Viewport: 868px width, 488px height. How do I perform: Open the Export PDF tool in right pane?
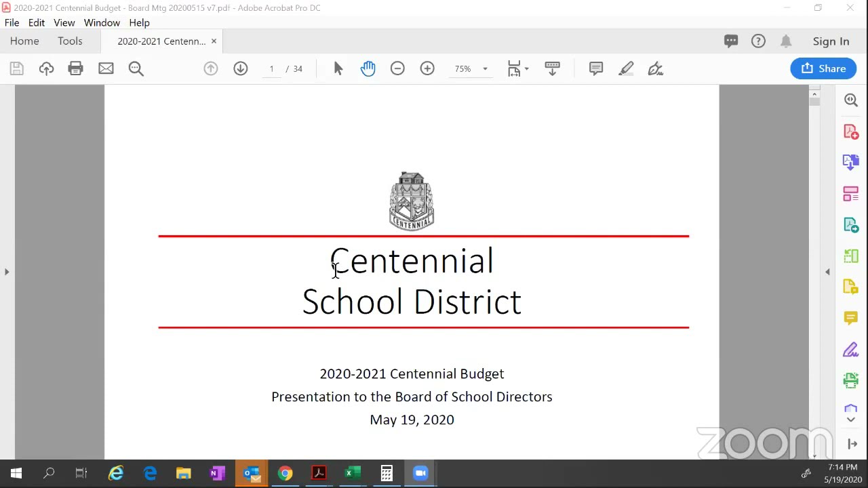pyautogui.click(x=851, y=225)
